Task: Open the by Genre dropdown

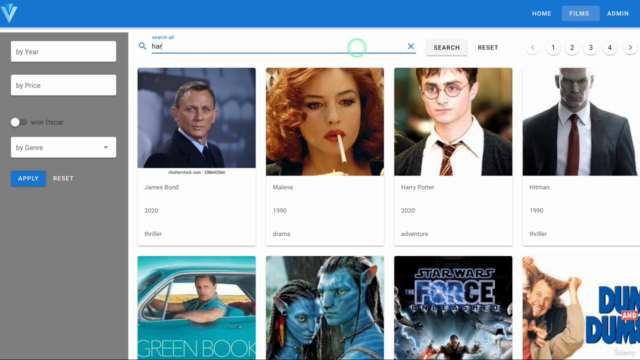Action: pos(63,147)
